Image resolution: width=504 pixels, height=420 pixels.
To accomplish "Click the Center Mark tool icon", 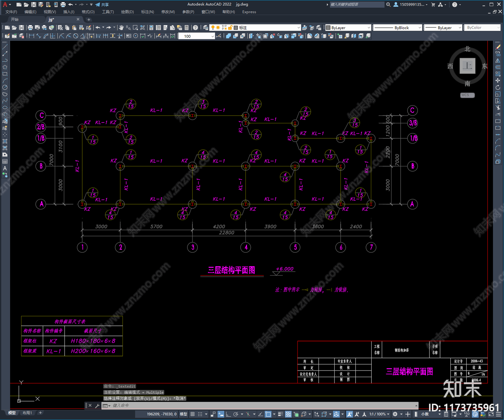I will (x=136, y=36).
